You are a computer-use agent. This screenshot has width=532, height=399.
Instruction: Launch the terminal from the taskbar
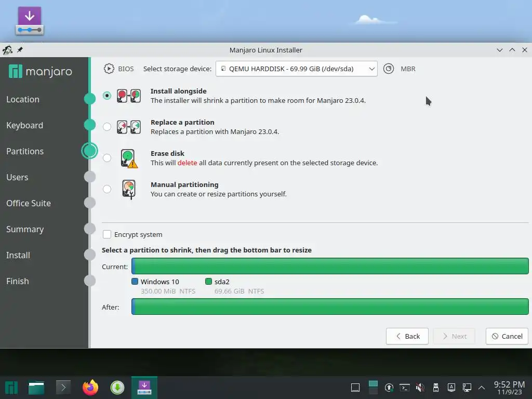click(63, 388)
